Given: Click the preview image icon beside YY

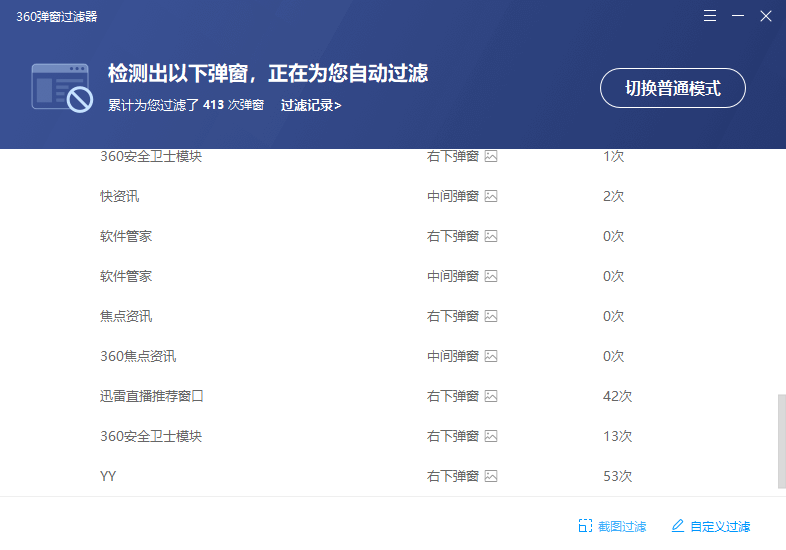Looking at the screenshot, I should tap(491, 476).
